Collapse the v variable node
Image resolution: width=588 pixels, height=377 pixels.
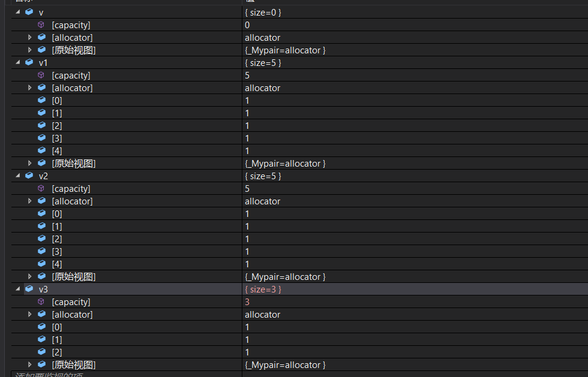click(x=17, y=12)
